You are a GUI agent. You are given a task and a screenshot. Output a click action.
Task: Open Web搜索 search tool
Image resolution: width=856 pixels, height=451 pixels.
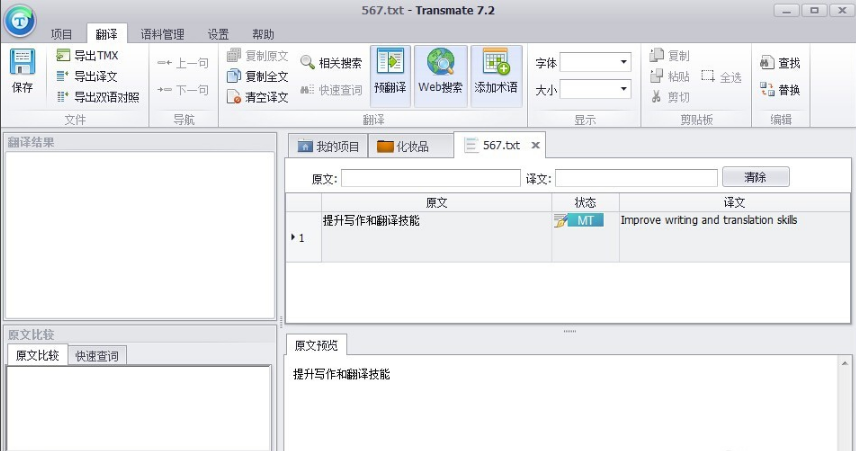(x=440, y=72)
